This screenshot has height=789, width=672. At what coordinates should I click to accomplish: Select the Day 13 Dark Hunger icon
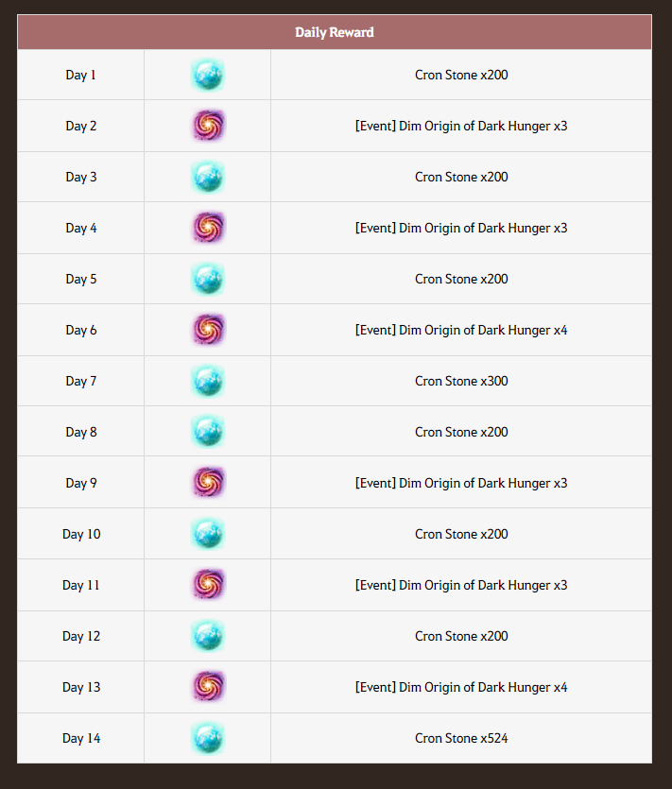coord(207,687)
